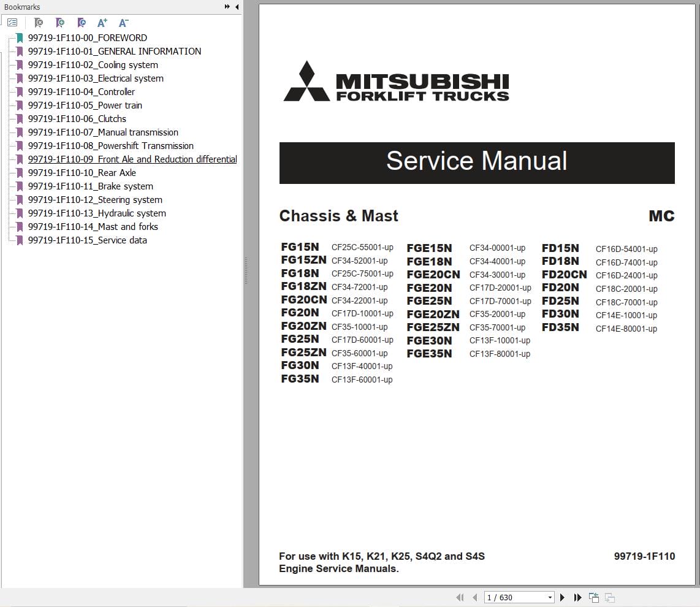Click the bookmark icon beside Controller
This screenshot has width=700, height=607.
[20, 91]
